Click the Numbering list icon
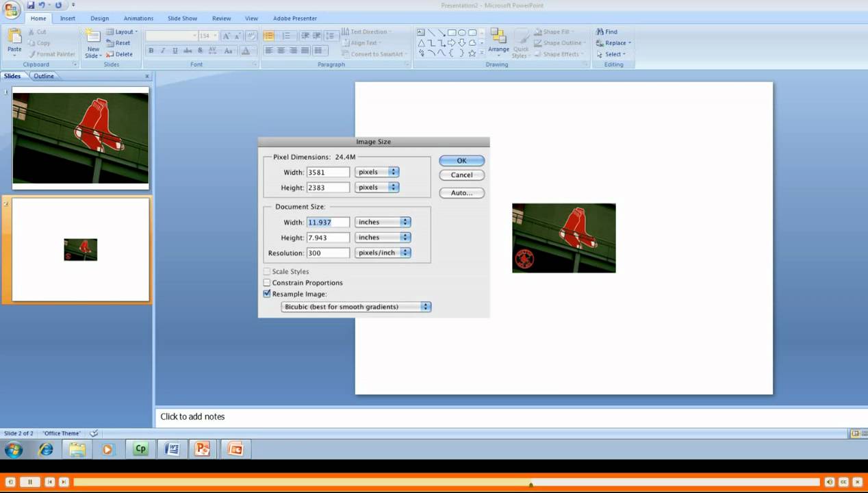868x493 pixels. (286, 36)
